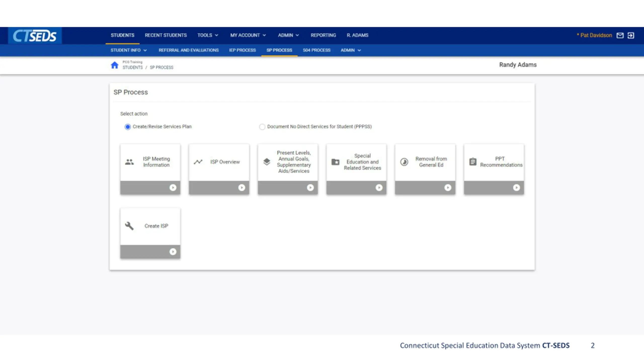Switch to the IEP Process tab
This screenshot has width=644, height=362.
coord(242,50)
